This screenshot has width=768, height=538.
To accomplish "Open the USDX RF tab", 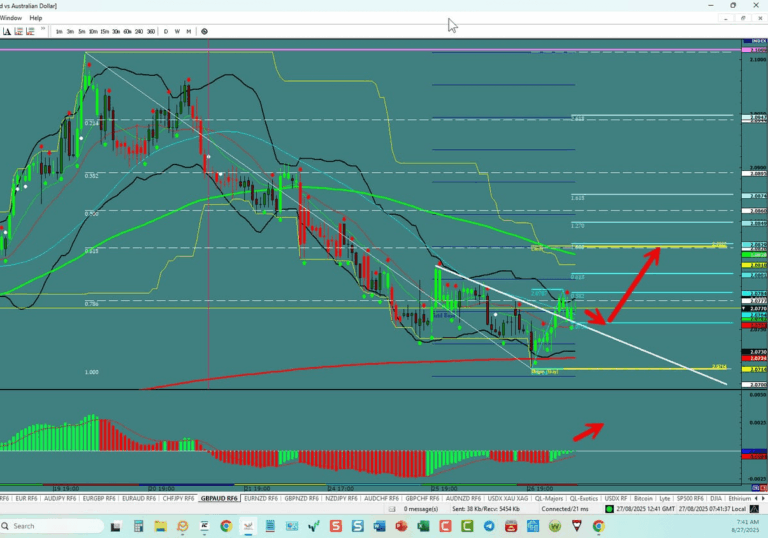I will click(x=616, y=498).
